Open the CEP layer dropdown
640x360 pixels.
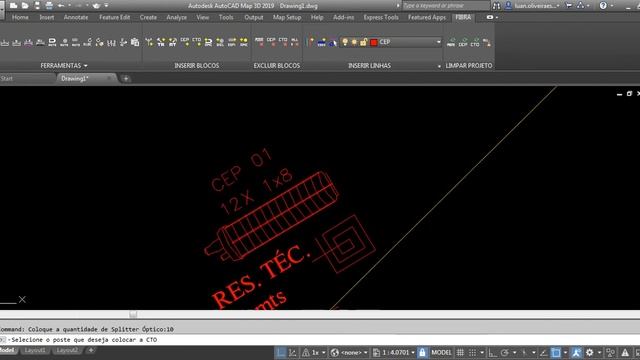point(439,42)
